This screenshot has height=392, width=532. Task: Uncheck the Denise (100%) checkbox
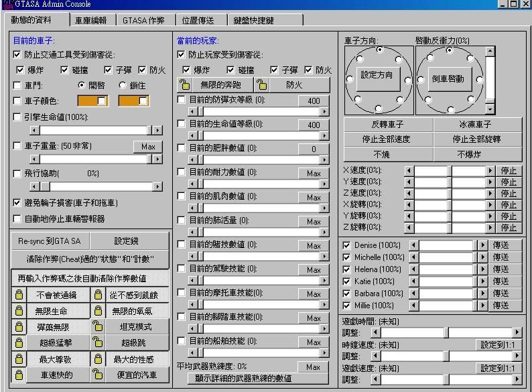pos(346,245)
